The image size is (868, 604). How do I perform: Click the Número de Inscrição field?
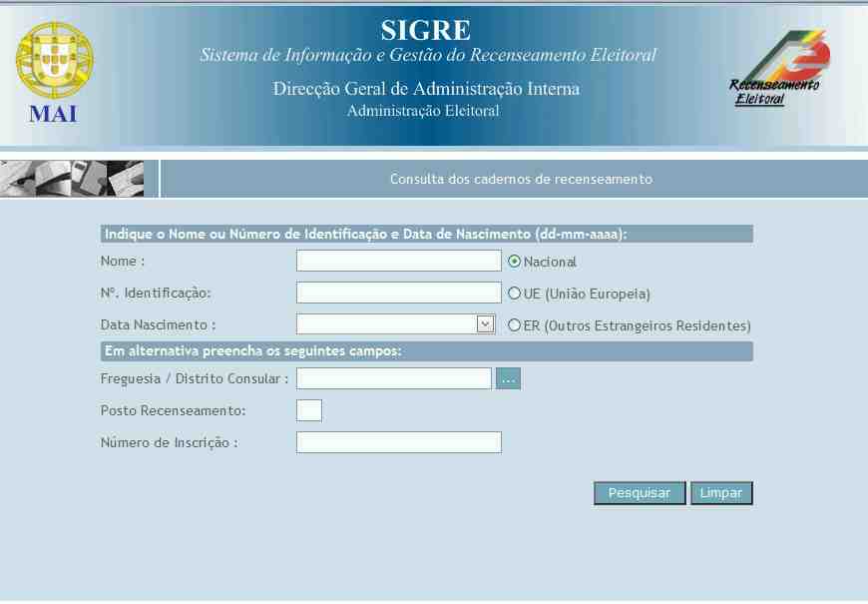398,442
